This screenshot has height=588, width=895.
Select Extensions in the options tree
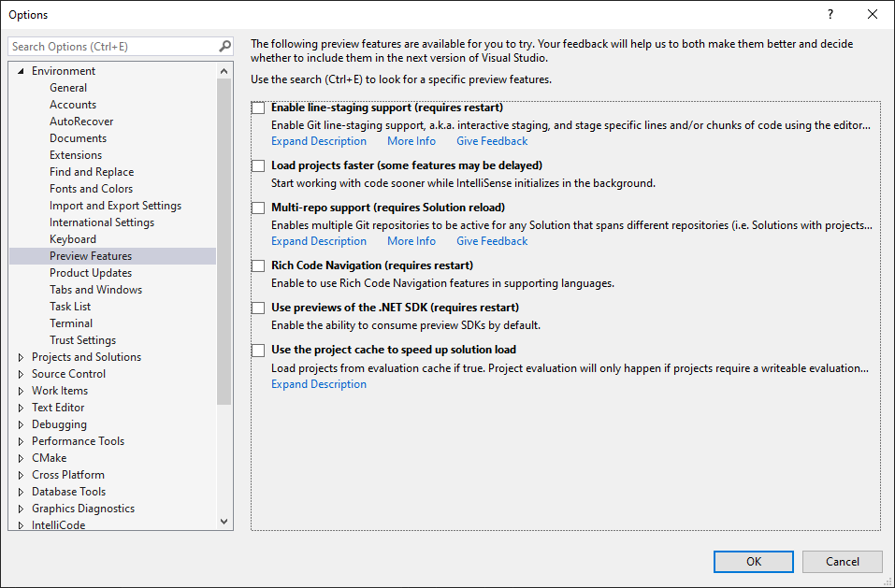click(76, 155)
